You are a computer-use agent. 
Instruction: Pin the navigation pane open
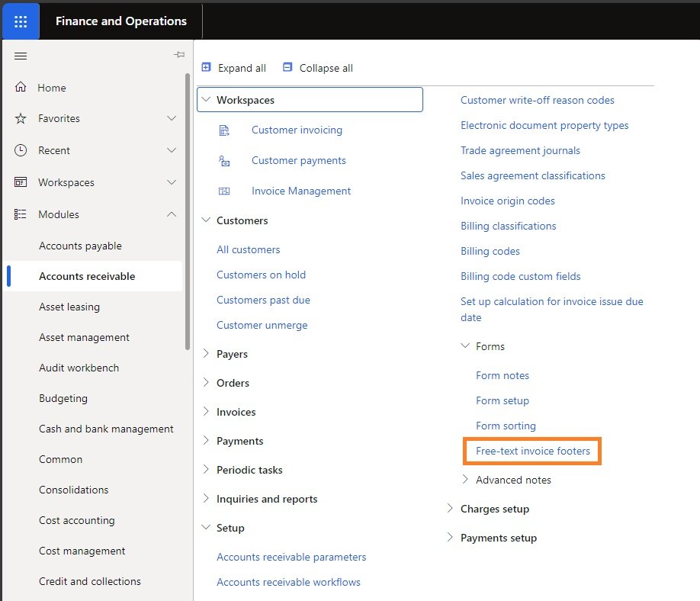pos(179,54)
